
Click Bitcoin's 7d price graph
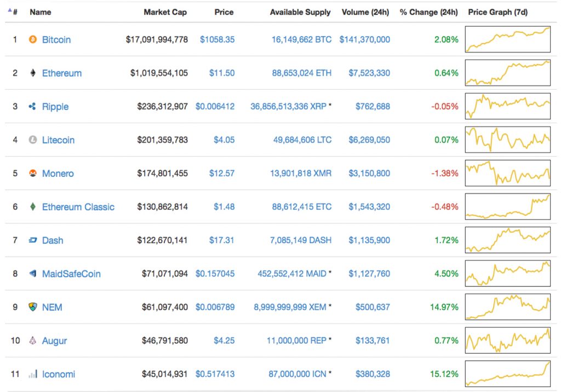coord(508,39)
